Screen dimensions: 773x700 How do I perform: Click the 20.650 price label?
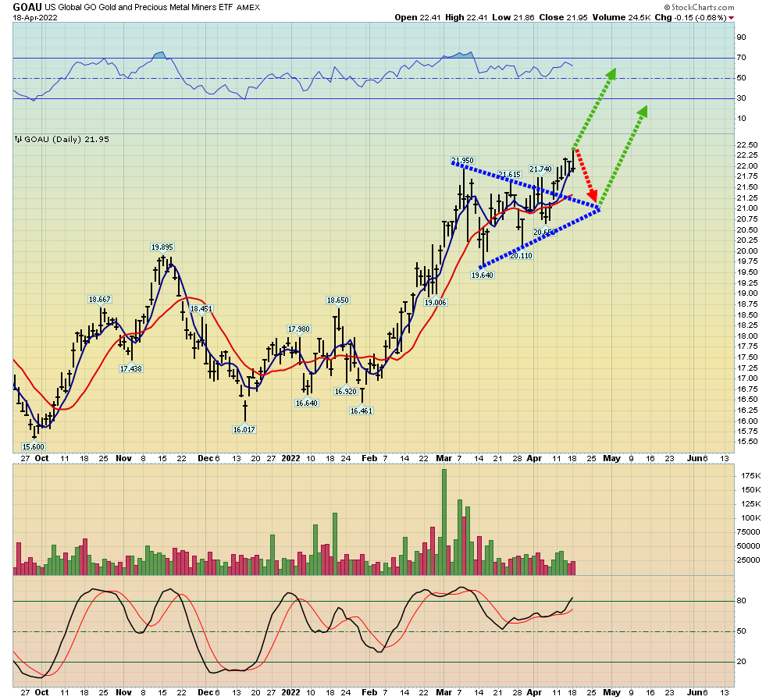click(x=544, y=232)
